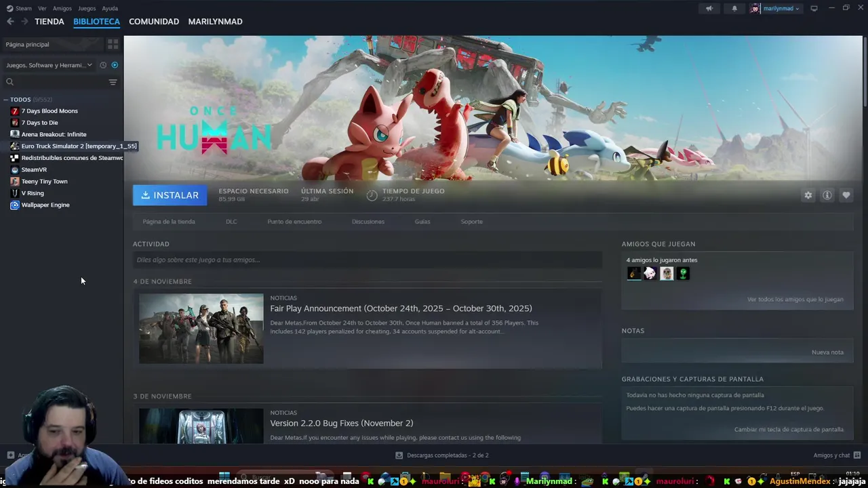Go back with the left arrow

coord(10,22)
